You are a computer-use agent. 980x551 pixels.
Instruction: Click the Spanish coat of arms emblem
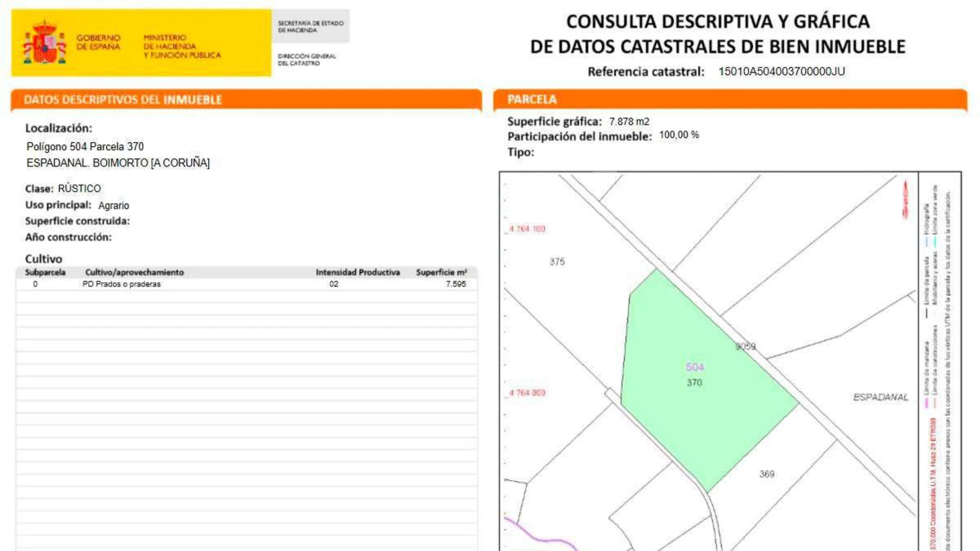tap(44, 44)
